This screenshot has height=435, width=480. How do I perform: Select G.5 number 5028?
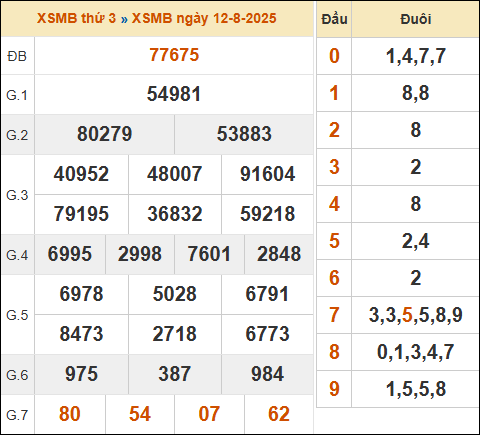175,294
